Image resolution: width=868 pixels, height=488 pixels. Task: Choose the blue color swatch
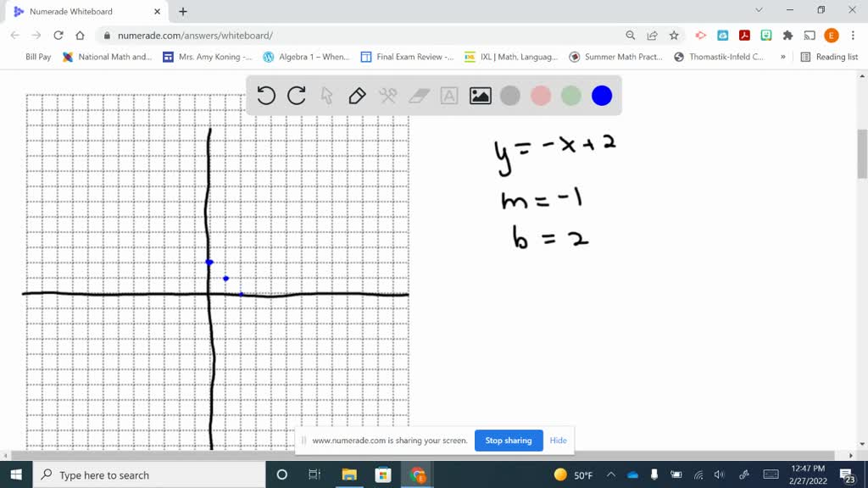click(x=601, y=96)
